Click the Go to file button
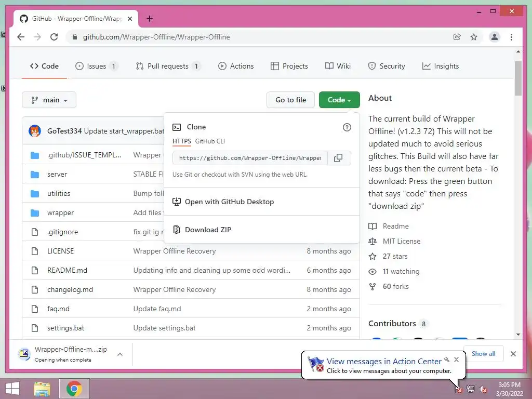 coord(291,100)
